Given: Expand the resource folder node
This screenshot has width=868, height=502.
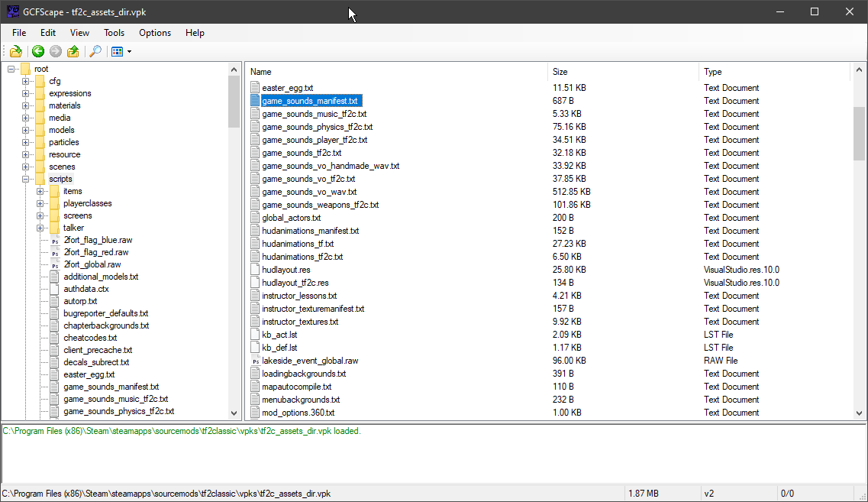Looking at the screenshot, I should [25, 154].
